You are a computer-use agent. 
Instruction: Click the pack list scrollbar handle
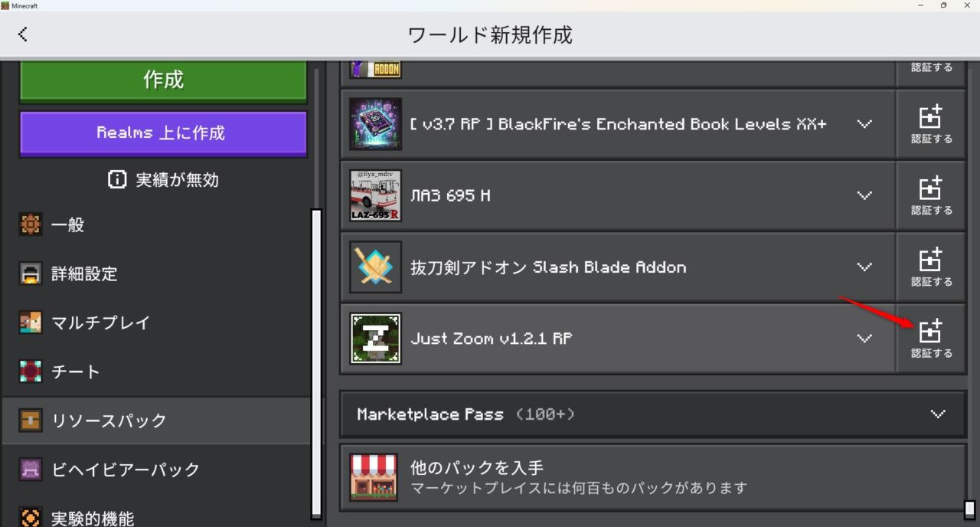point(969,509)
